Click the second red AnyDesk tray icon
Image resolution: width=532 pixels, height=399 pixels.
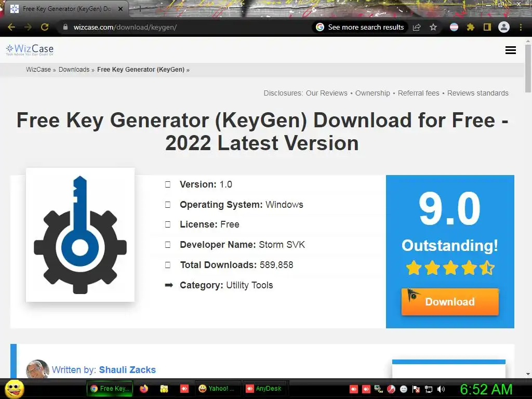tap(366, 389)
